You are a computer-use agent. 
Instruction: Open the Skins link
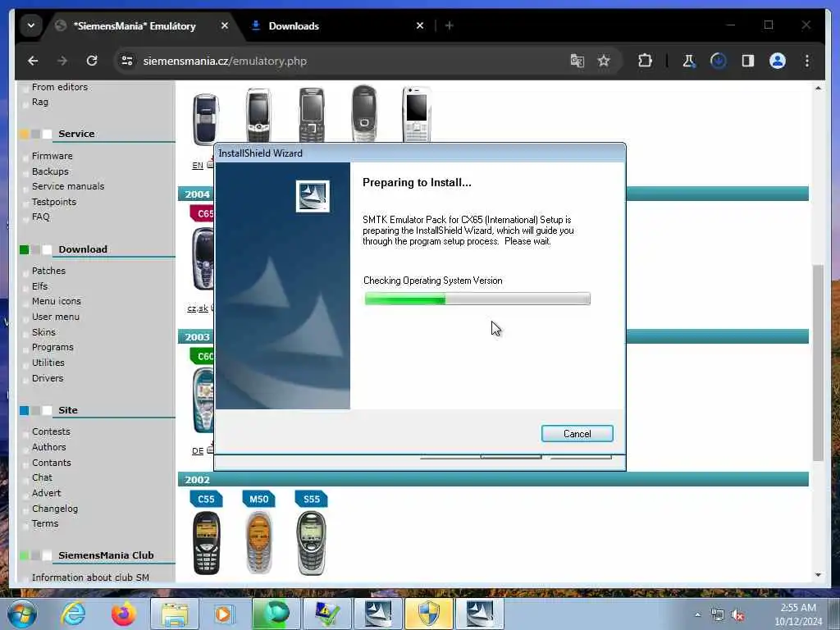click(x=43, y=333)
